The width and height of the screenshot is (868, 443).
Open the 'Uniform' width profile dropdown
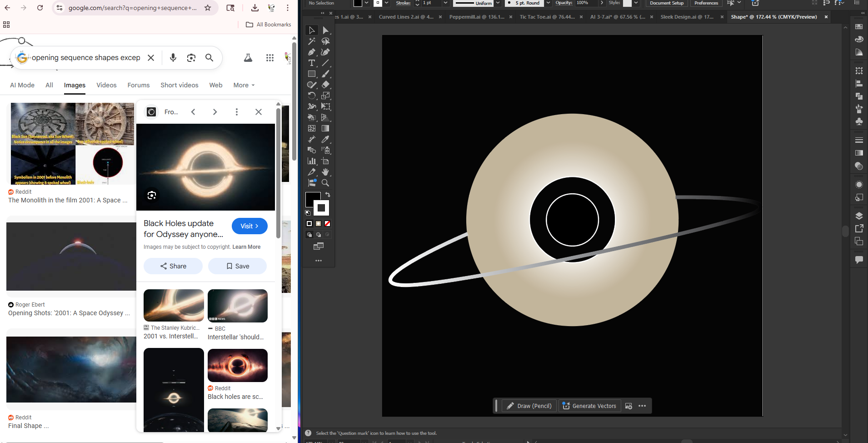pos(499,3)
